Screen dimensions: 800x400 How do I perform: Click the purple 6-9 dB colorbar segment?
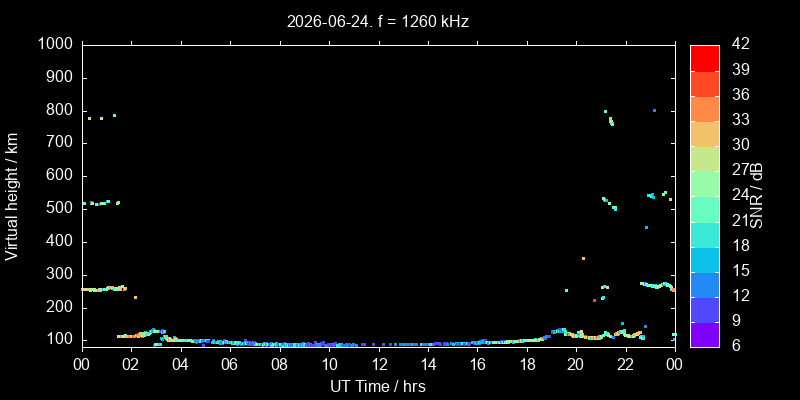(x=705, y=335)
